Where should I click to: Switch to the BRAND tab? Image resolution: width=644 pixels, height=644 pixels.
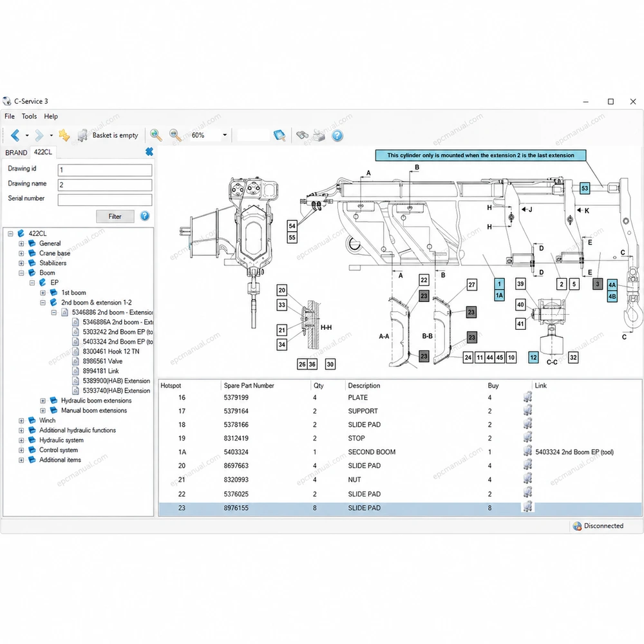coord(16,153)
